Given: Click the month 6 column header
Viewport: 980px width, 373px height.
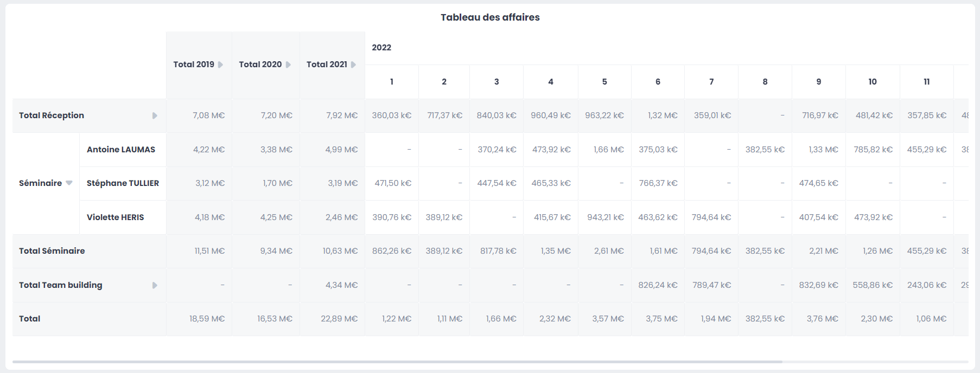Looking at the screenshot, I should tap(658, 82).
